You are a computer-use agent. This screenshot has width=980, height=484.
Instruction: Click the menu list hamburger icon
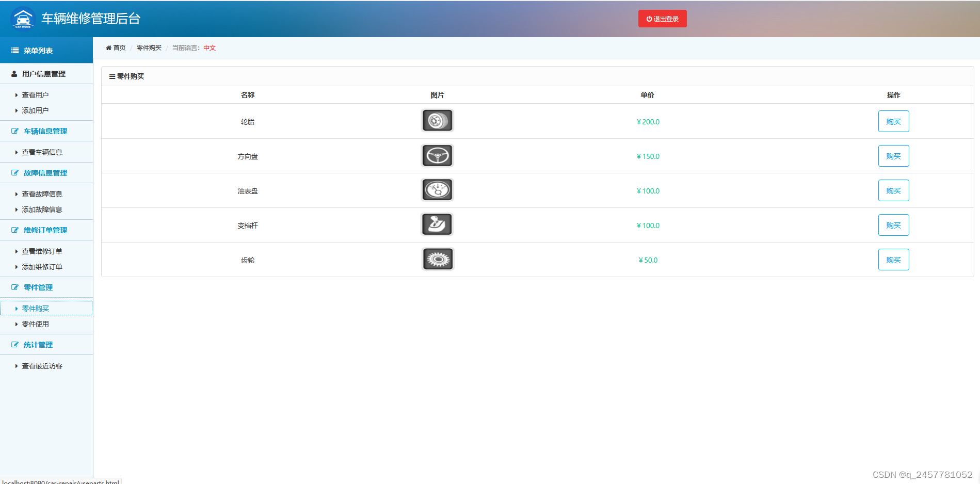click(x=15, y=51)
